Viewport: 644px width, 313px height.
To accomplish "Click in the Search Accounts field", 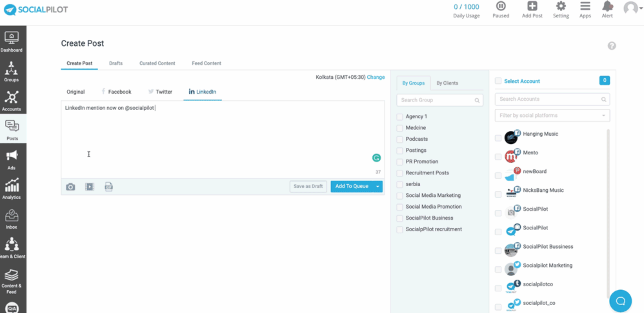I will (552, 99).
